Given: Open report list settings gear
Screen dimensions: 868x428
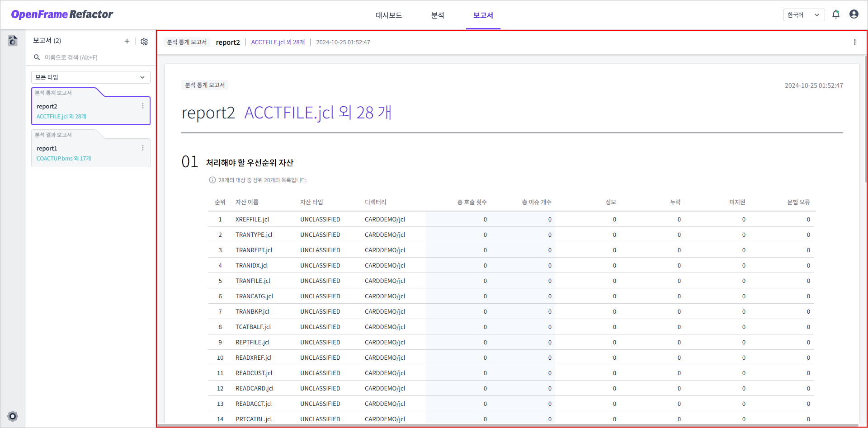Looking at the screenshot, I should (x=144, y=41).
